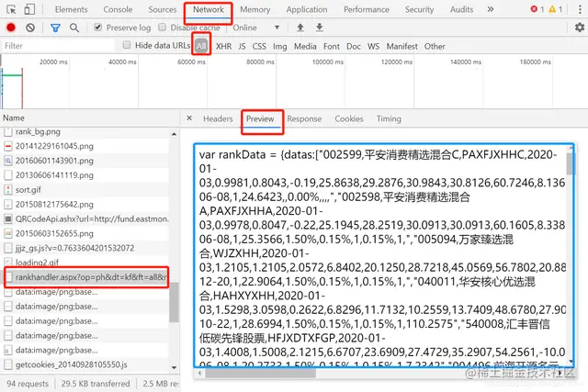The height and width of the screenshot is (392, 588).
Task: Activate the inspect element picker icon
Action: pyautogui.click(x=11, y=10)
